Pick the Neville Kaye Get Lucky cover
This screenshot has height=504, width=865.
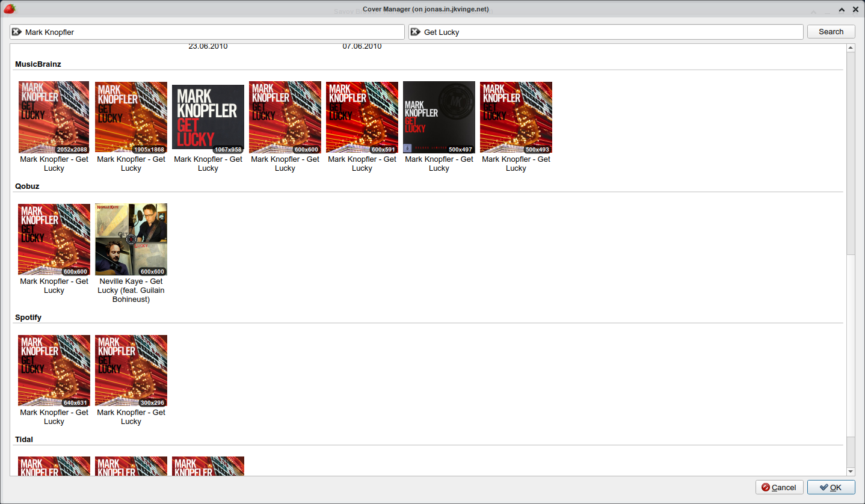click(x=131, y=239)
